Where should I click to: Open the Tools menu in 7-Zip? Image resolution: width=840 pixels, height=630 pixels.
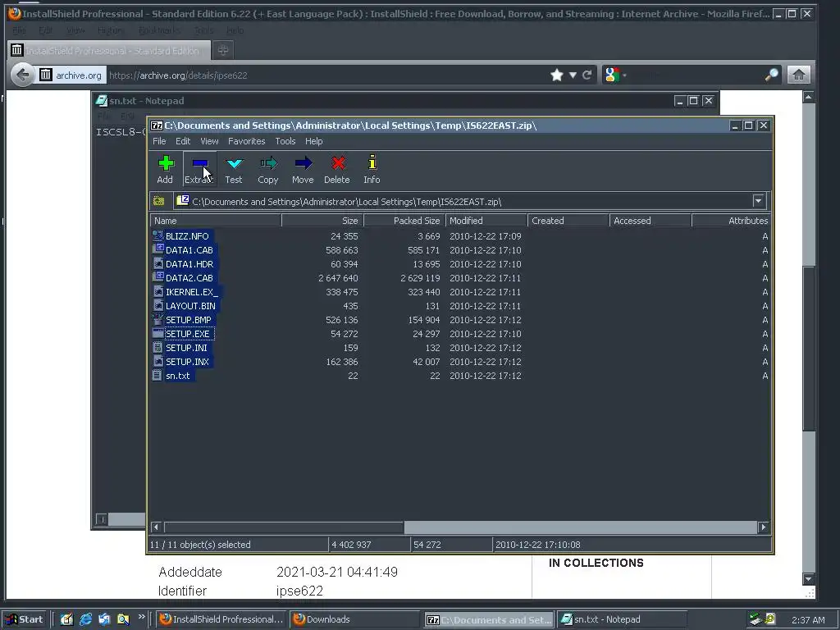[285, 141]
